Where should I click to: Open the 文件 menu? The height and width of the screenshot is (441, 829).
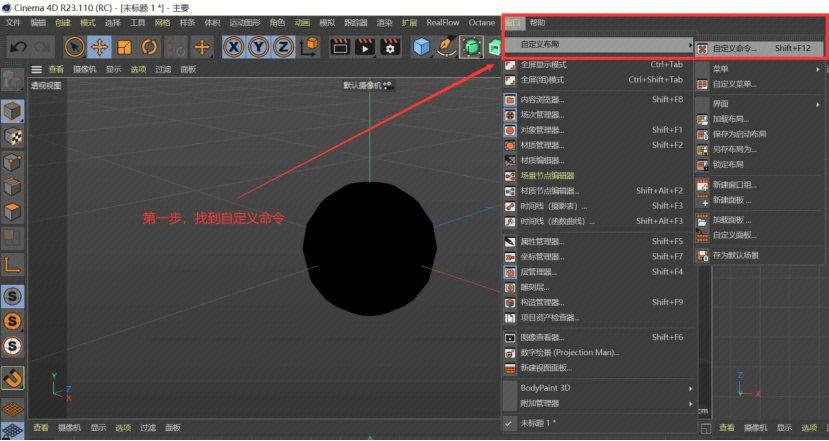point(13,23)
